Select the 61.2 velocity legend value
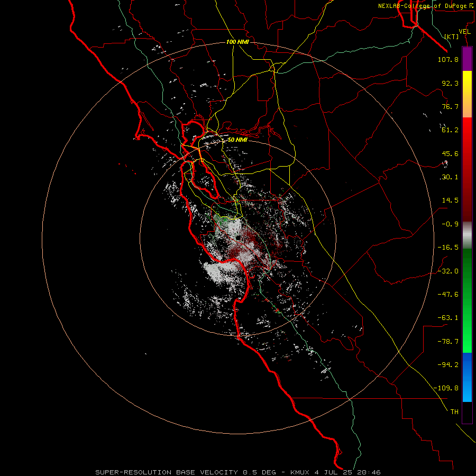Screen dimensions: 476x476 tap(450, 130)
